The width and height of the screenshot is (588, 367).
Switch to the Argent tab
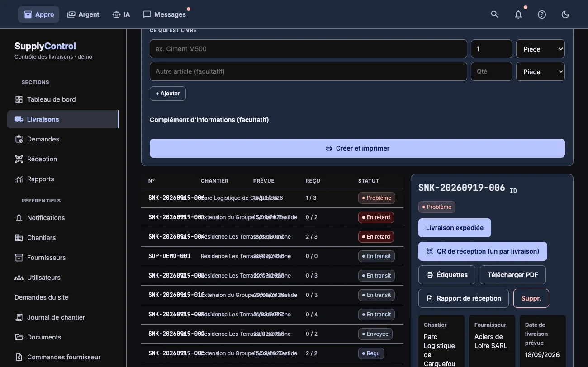83,14
